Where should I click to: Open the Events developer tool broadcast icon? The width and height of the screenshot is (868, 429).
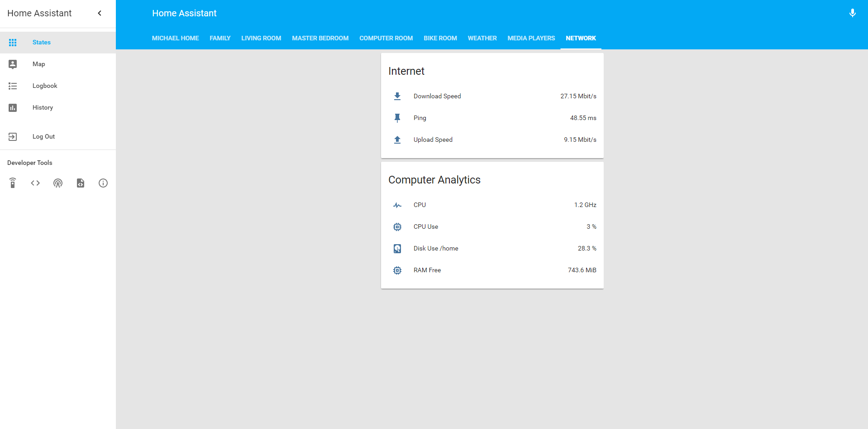pyautogui.click(x=58, y=183)
